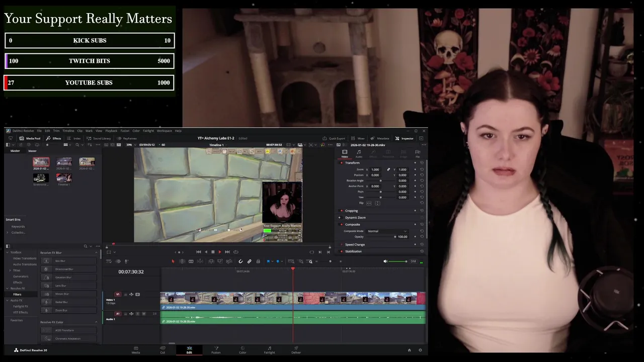The width and height of the screenshot is (644, 362).
Task: Open Project Manager home icon
Action: coord(409,350)
